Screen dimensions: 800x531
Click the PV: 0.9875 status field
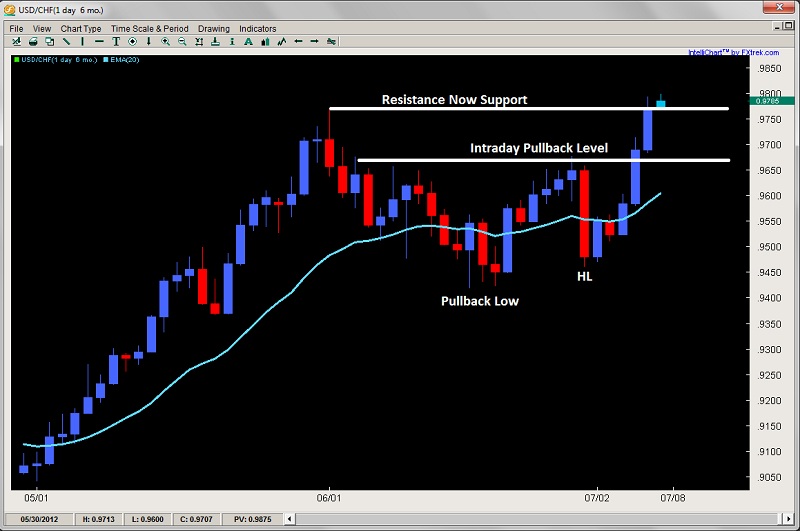tap(253, 519)
